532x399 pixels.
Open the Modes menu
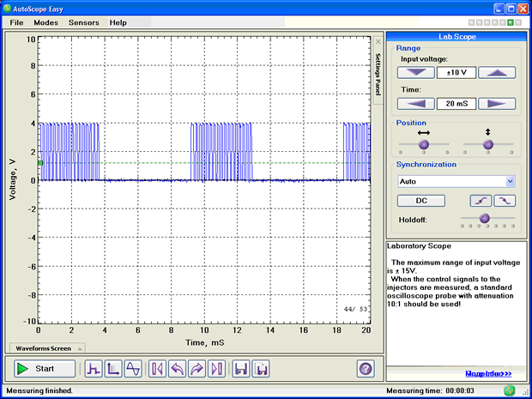pos(45,22)
